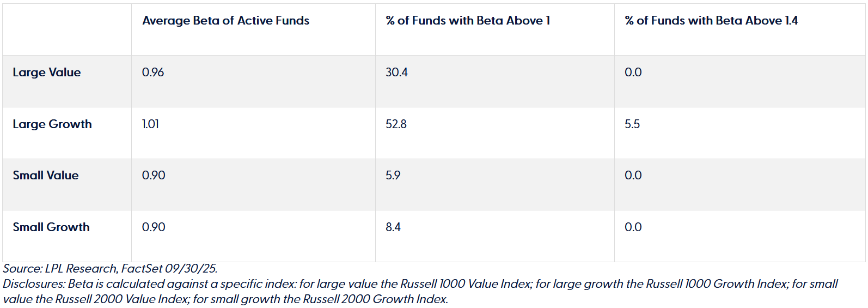The image size is (868, 308).
Task: Click the 8.4 Small Growth percentage
Action: pyautogui.click(x=393, y=227)
